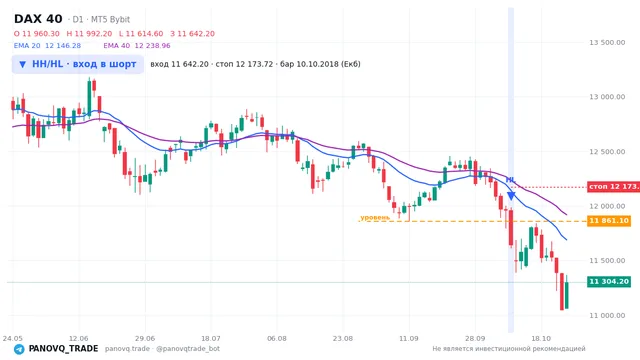The height and width of the screenshot is (360, 640).
Task: Click the orange 11 861.10 level price label
Action: pyautogui.click(x=609, y=221)
